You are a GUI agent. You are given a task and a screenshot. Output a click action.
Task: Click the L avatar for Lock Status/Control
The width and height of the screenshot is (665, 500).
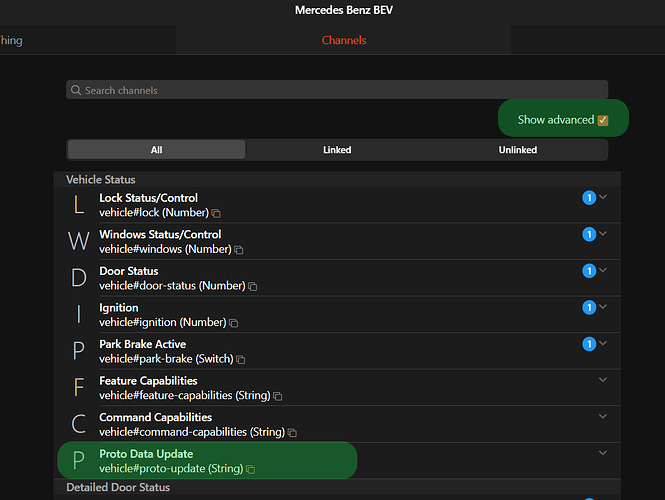point(79,205)
